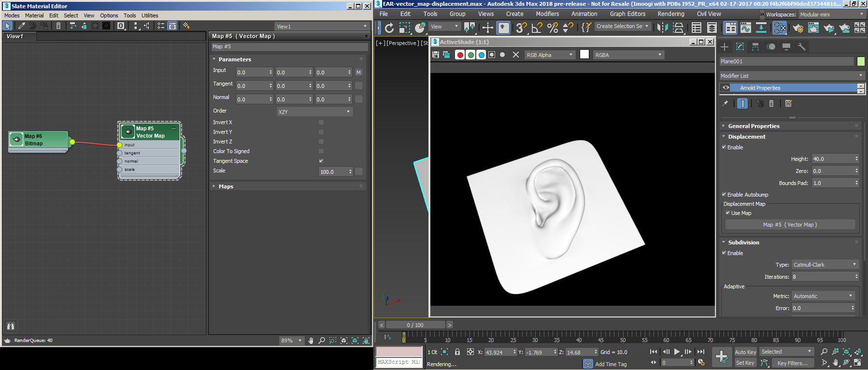Click the green Plane001 object color swatch
The image size is (868, 370).
coord(861,61)
